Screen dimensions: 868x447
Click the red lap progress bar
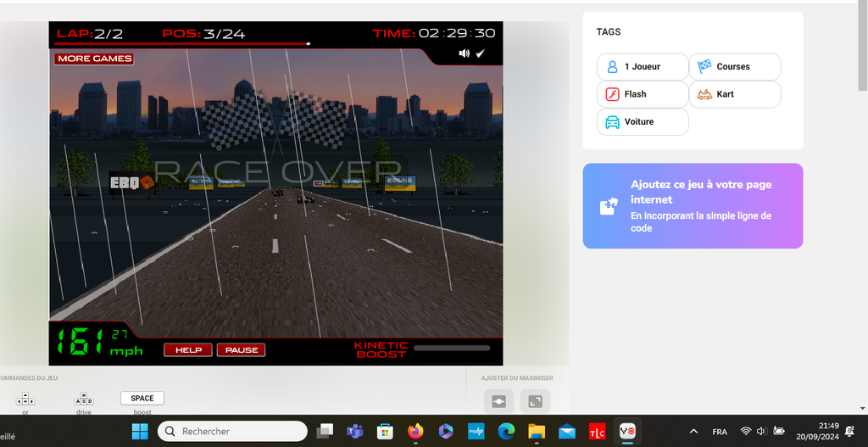183,44
